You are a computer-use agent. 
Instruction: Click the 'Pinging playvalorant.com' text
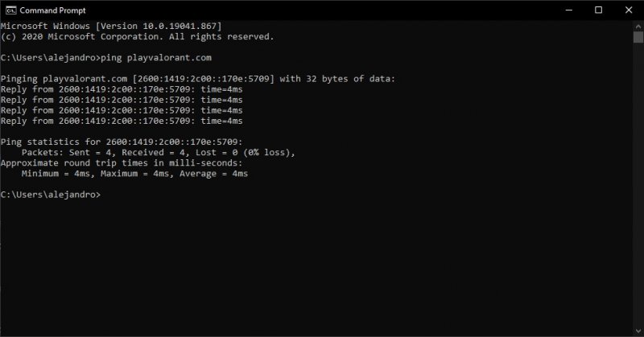tap(64, 79)
